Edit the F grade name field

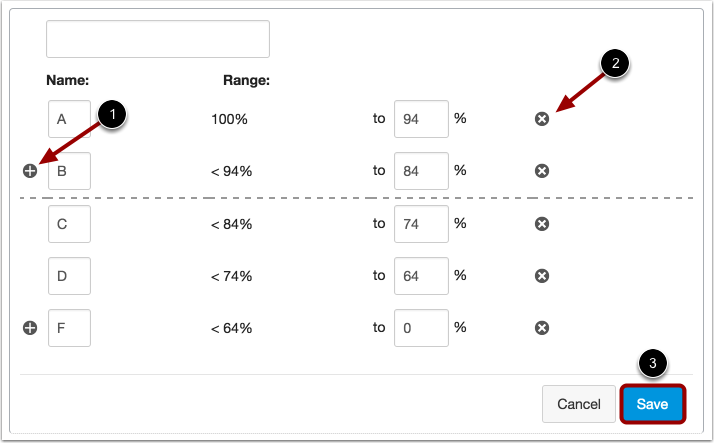tap(69, 328)
